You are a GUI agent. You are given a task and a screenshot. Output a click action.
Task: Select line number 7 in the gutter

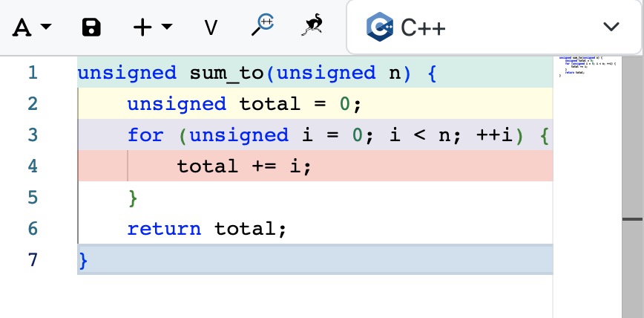(x=33, y=260)
